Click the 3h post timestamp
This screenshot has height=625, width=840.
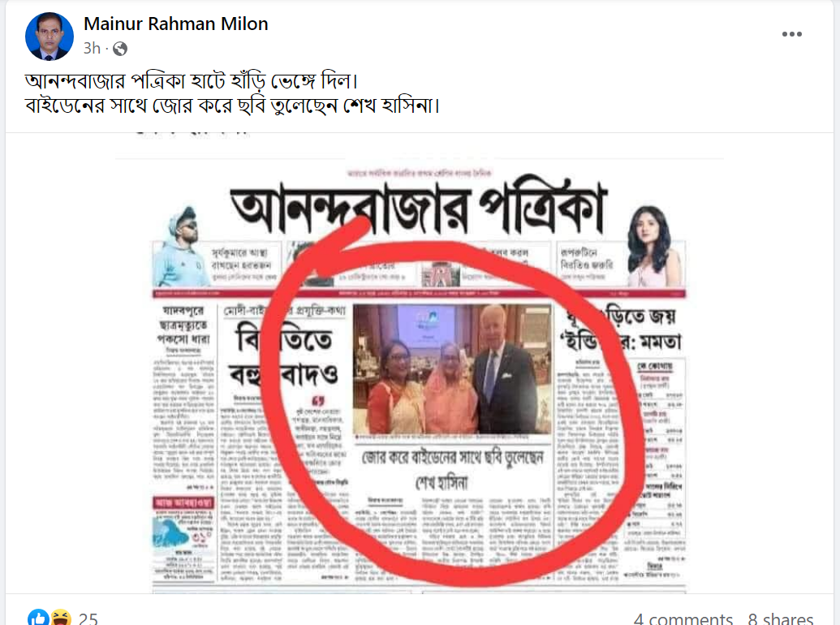(x=92, y=49)
